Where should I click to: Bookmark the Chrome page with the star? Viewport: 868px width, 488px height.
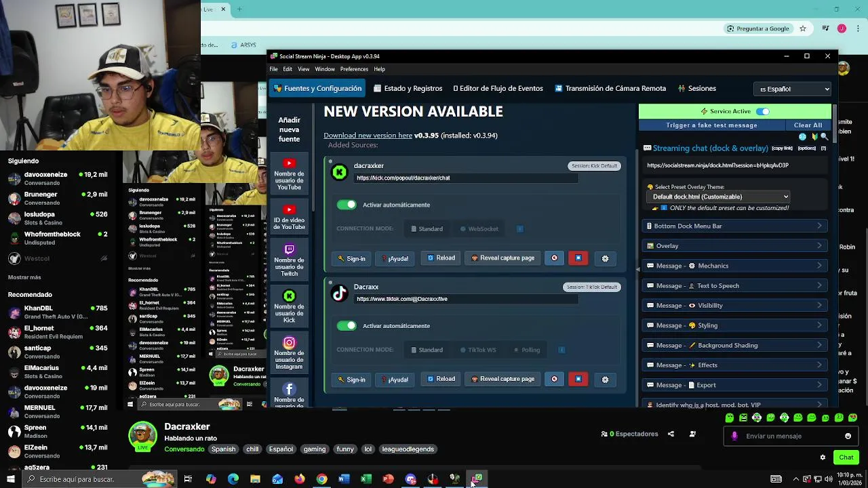click(803, 28)
